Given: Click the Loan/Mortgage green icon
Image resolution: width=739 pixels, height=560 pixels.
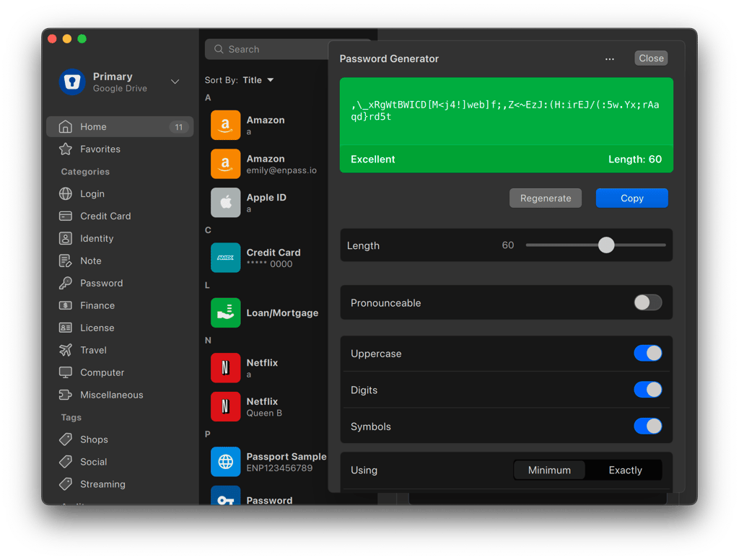Looking at the screenshot, I should 225,312.
